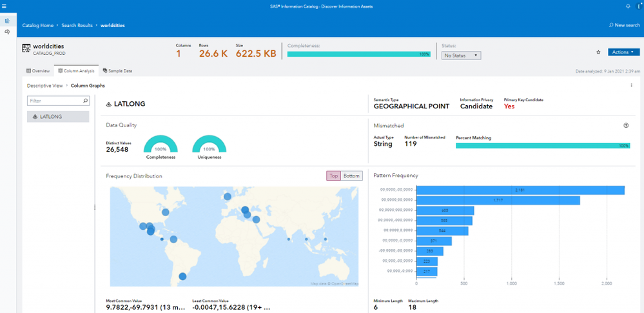Click the favorite star icon

click(598, 52)
